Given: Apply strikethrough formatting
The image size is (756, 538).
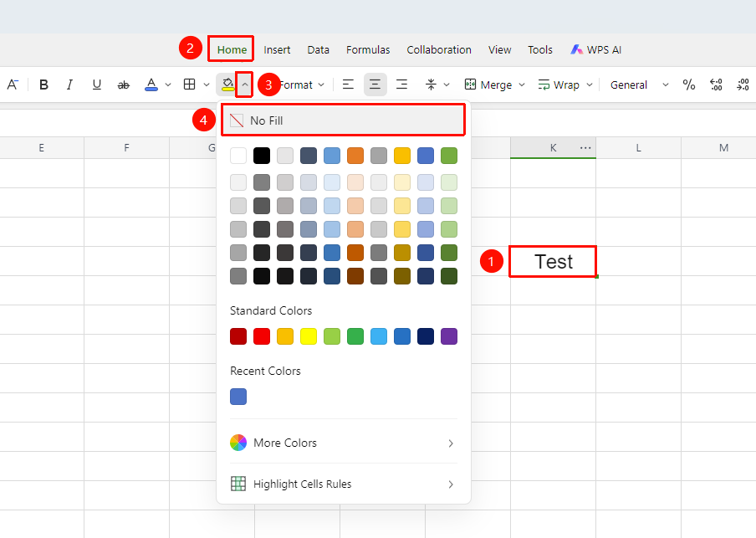Looking at the screenshot, I should (124, 85).
